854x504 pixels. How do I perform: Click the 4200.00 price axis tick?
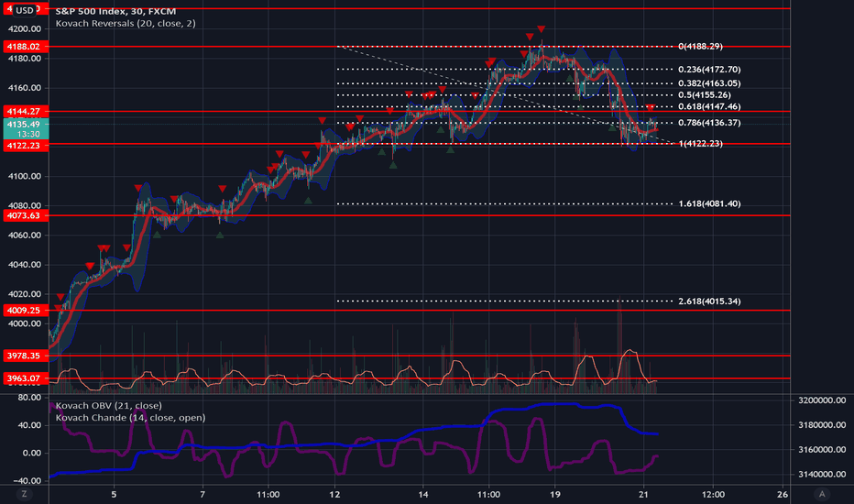tap(25, 29)
